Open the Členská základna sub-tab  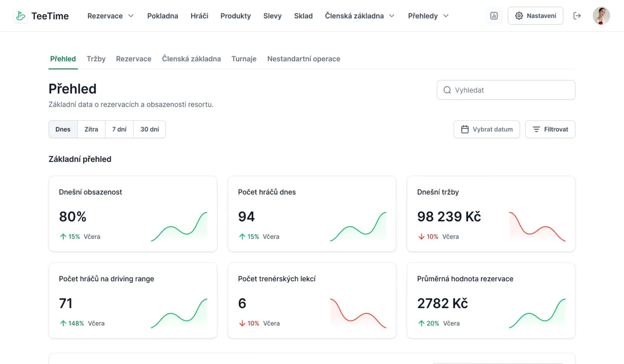point(191,59)
